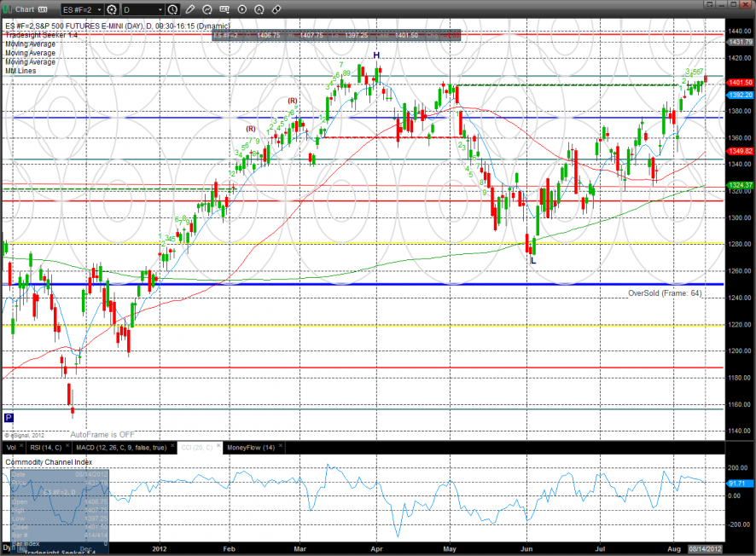The width and height of the screenshot is (756, 556).
Task: Open the studies chart-line icon
Action: [207, 9]
